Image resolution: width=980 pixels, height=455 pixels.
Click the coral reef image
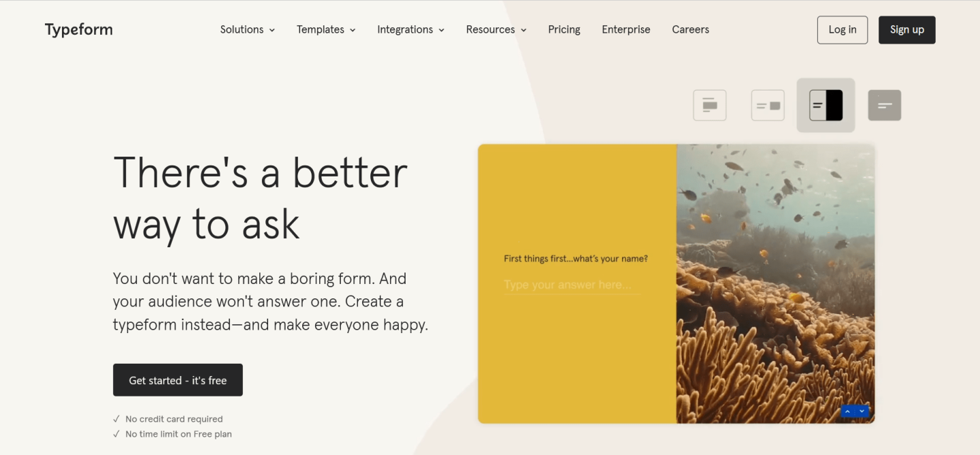[x=775, y=307]
